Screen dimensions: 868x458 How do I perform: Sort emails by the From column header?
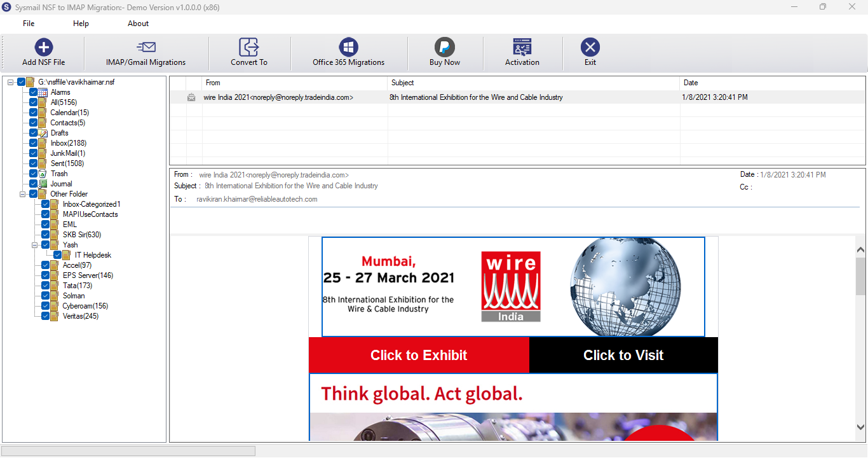pos(295,83)
